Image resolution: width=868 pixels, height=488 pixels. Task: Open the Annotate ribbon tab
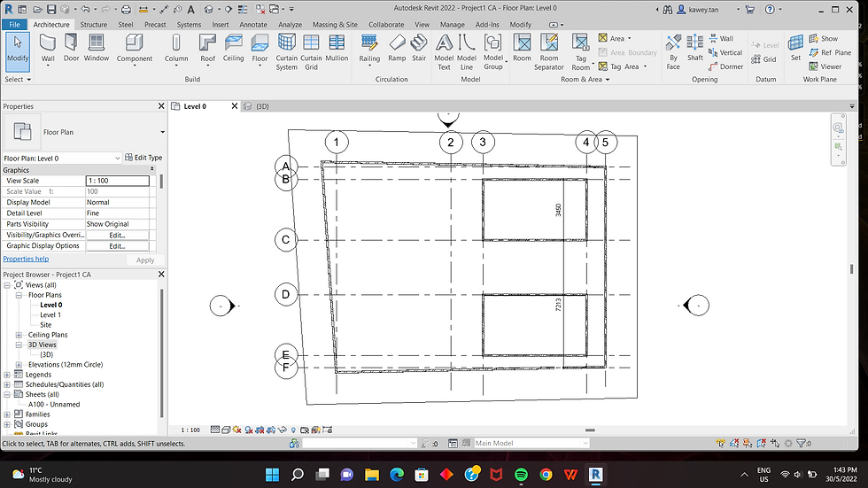pos(253,24)
